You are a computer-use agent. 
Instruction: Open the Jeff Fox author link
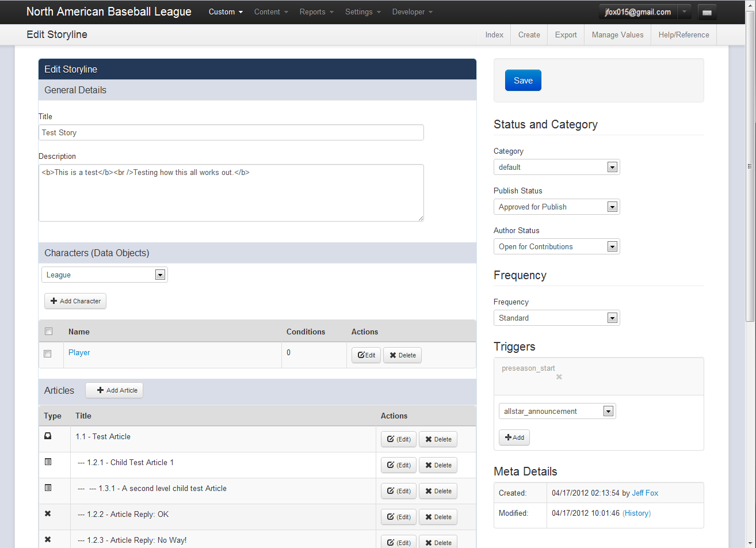point(645,493)
